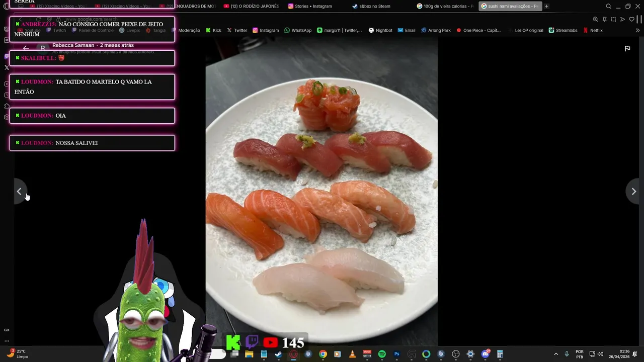Open the 'Stories • Instagram' tab

316,7
